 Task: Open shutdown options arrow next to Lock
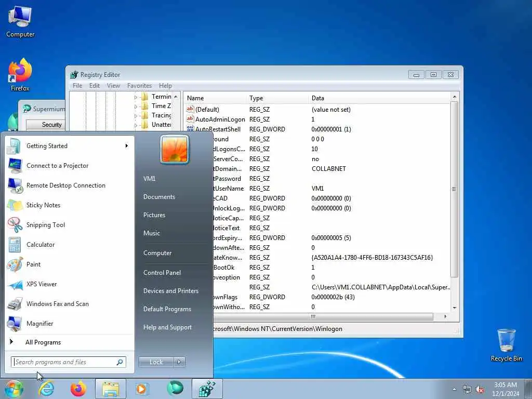coord(179,362)
